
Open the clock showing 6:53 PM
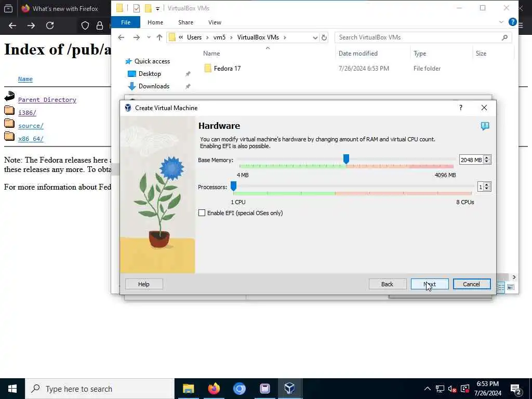tap(487, 389)
